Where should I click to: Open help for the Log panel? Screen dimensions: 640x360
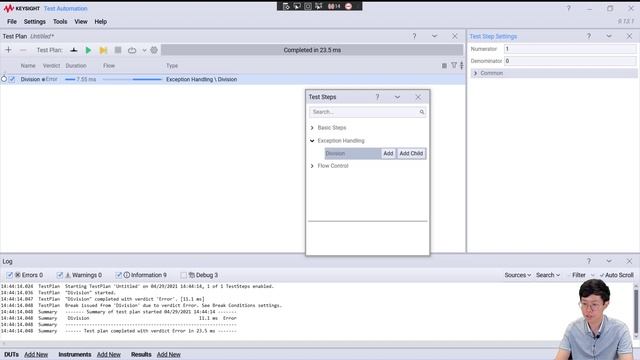pos(589,261)
